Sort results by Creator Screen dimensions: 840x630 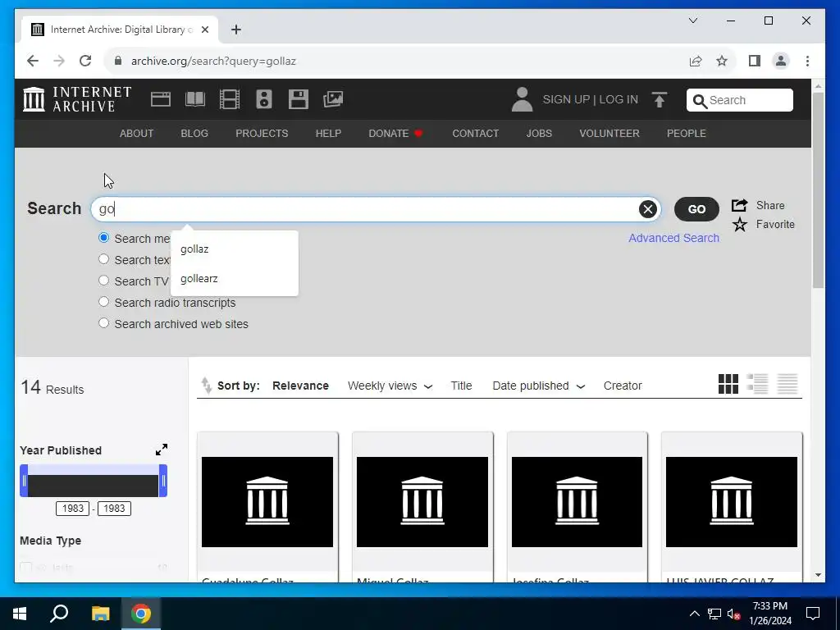pos(623,386)
